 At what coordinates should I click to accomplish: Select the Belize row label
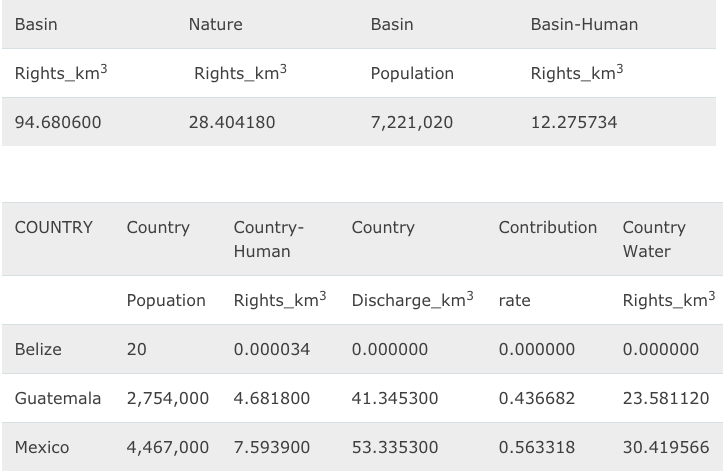coord(38,349)
